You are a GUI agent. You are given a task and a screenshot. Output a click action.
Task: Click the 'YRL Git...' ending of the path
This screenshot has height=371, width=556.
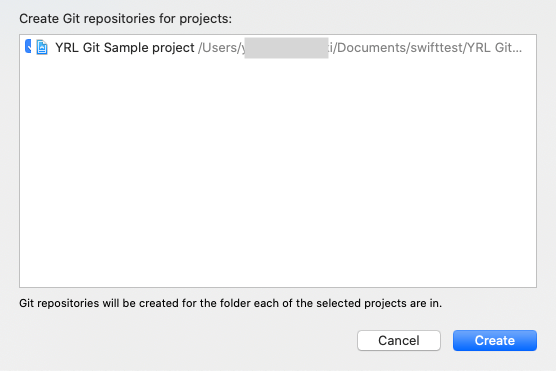tap(494, 48)
